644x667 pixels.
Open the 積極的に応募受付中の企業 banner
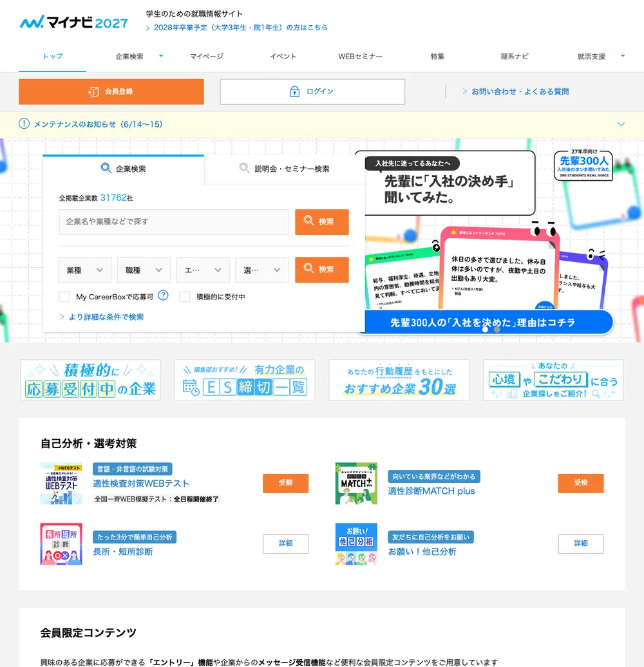[x=91, y=380]
